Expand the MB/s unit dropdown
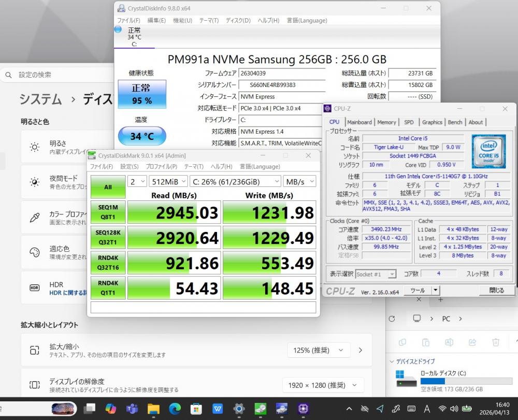The height and width of the screenshot is (420, 518). point(299,181)
